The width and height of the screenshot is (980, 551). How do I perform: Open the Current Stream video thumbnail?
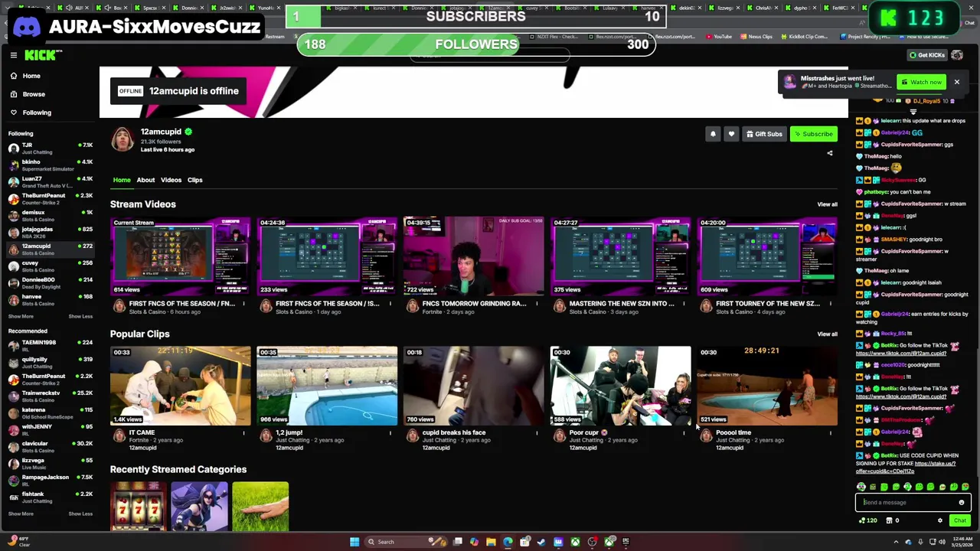point(180,256)
